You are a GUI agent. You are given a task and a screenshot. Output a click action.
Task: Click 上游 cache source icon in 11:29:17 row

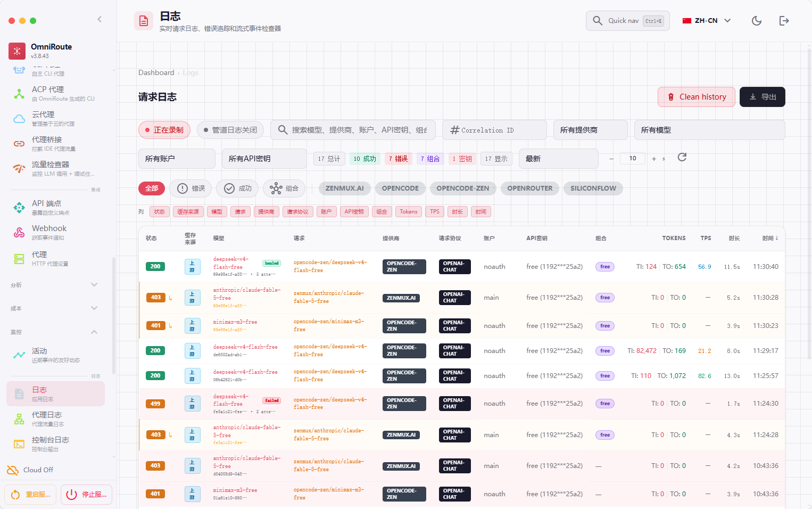pos(192,351)
